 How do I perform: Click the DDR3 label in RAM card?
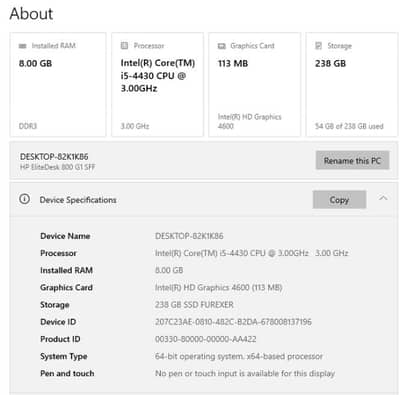[x=28, y=126]
